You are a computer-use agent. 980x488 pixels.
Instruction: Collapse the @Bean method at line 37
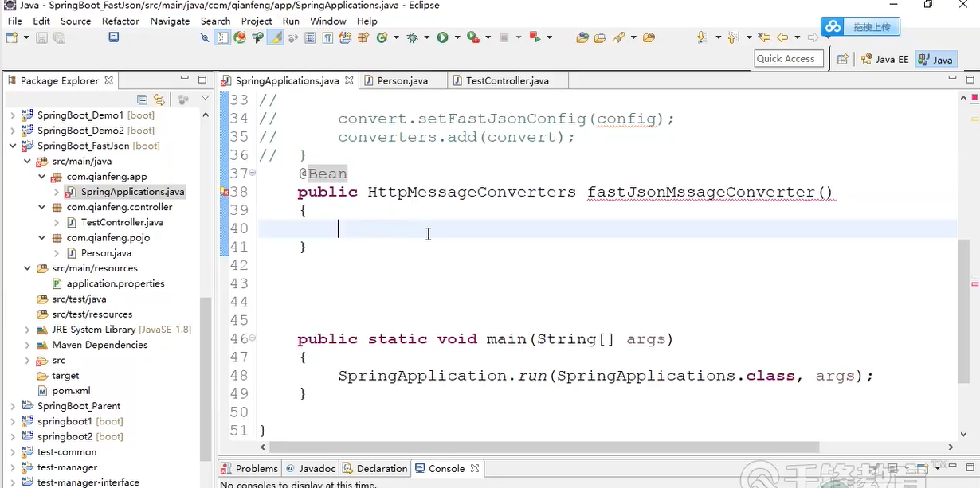click(253, 173)
